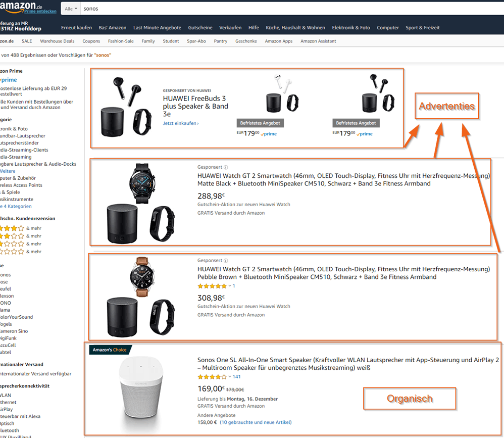Open Coupons sub-navigation link
The height and width of the screenshot is (438, 504).
tap(91, 41)
